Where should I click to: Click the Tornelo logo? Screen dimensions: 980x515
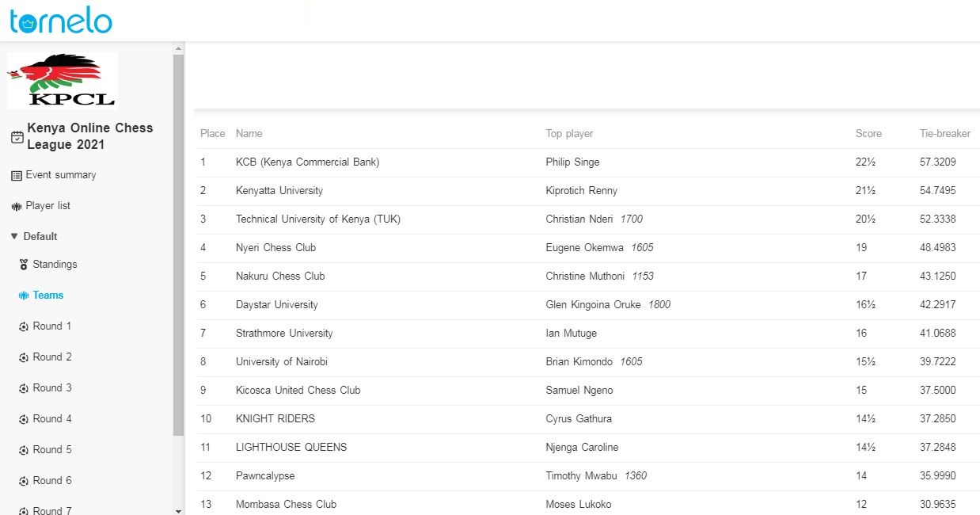tap(61, 21)
